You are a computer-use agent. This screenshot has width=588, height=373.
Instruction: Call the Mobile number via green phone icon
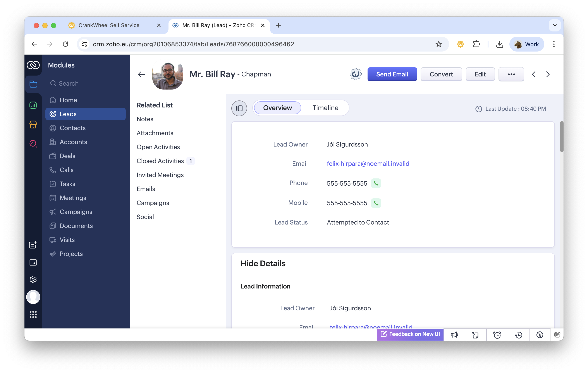point(376,203)
